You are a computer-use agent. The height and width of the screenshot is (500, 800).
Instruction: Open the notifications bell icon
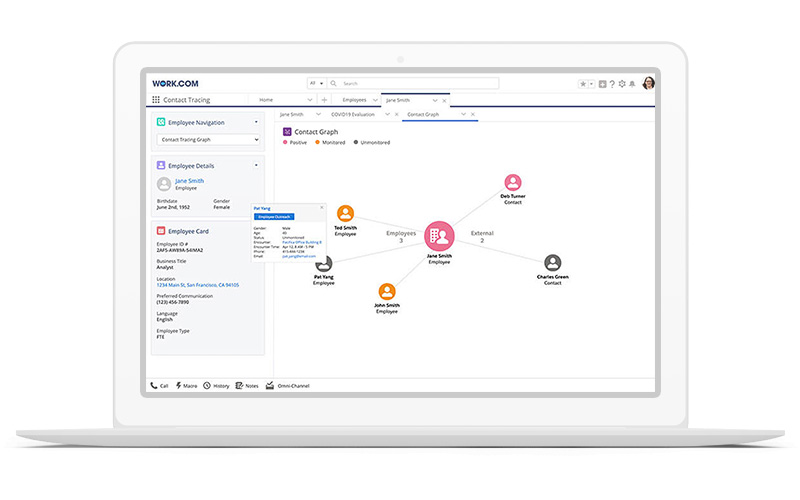(x=632, y=84)
